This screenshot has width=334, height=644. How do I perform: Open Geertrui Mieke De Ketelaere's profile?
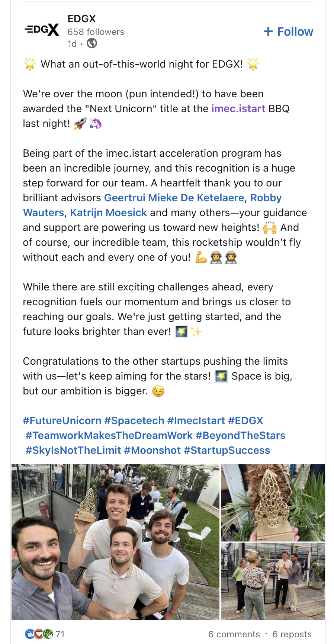click(x=174, y=198)
